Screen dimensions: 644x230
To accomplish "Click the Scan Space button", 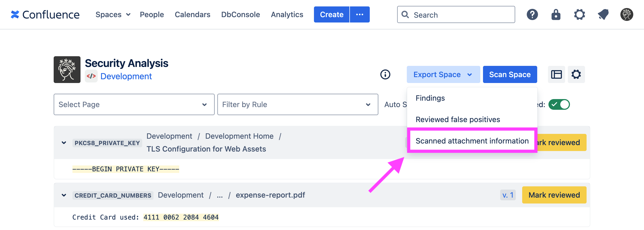I will click(510, 74).
